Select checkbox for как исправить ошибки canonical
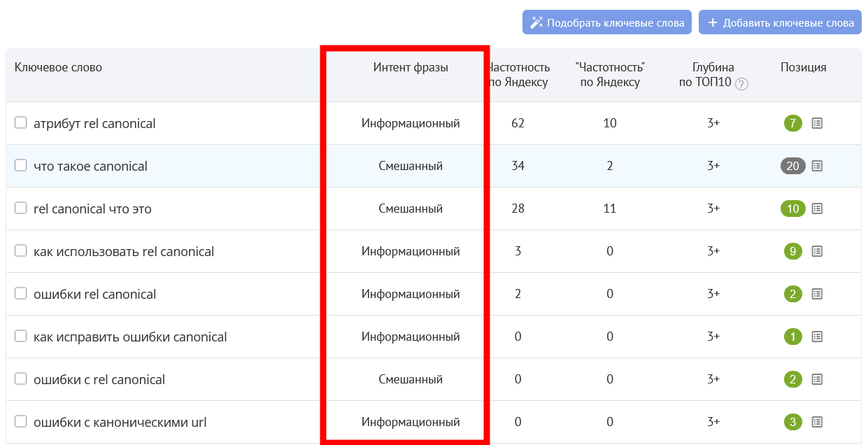This screenshot has width=868, height=445. tap(21, 336)
